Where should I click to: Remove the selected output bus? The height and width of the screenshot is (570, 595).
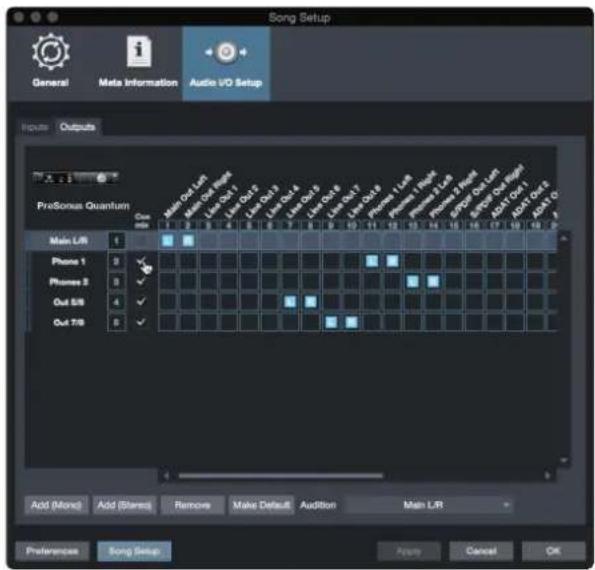tap(192, 505)
